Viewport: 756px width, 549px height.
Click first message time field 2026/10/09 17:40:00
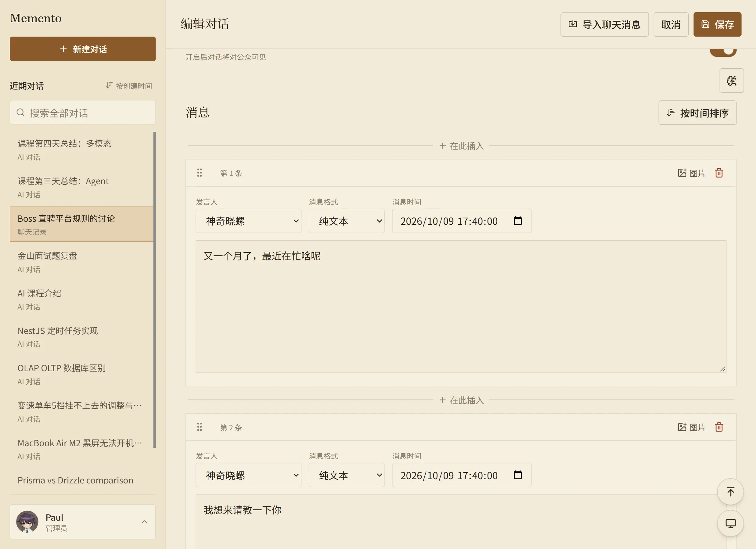coord(462,221)
